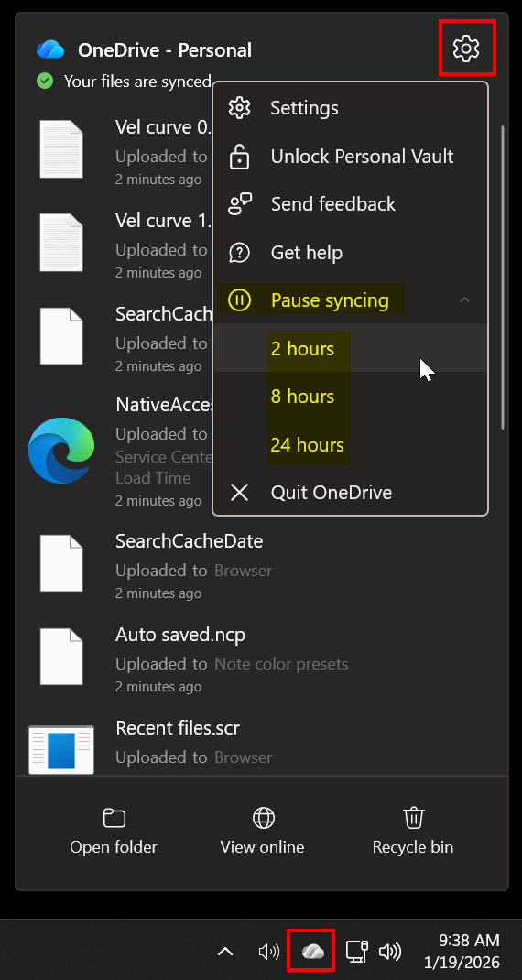This screenshot has width=522, height=980.
Task: Open Browser folder link under Recent files.scr
Action: coord(244,757)
